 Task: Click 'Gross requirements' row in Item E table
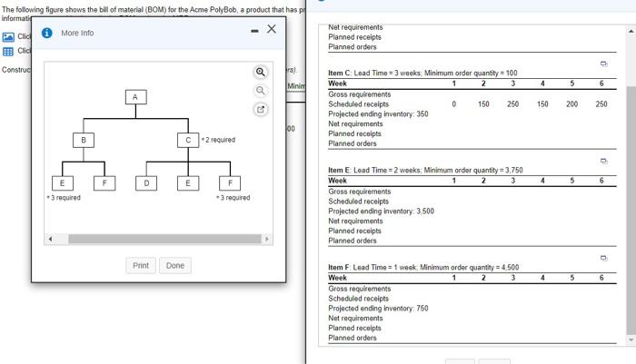coord(472,192)
